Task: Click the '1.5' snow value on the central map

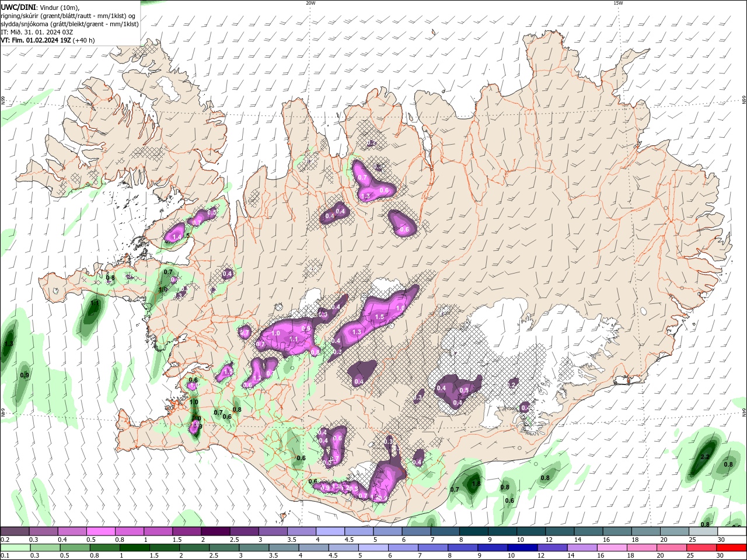Action: pyautogui.click(x=379, y=317)
